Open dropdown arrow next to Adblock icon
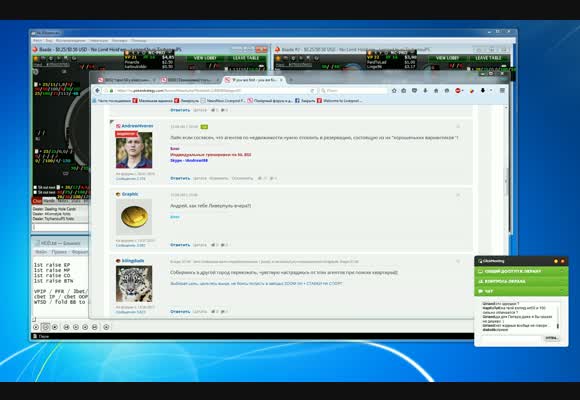 [x=463, y=90]
